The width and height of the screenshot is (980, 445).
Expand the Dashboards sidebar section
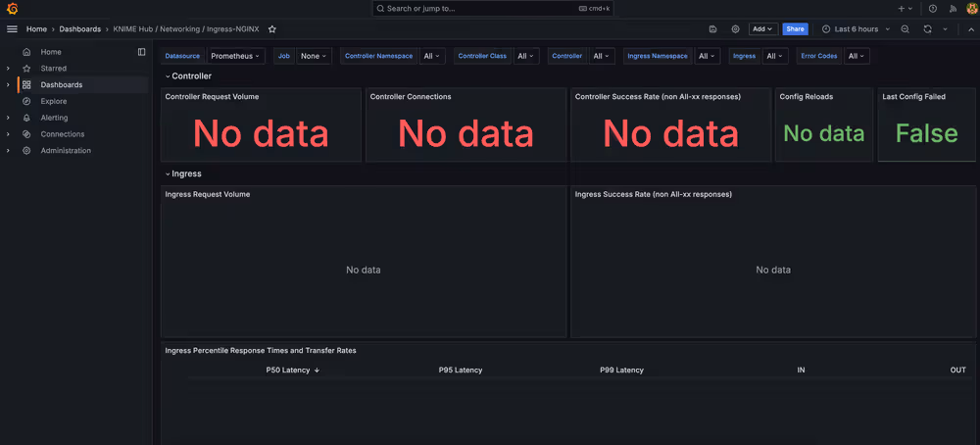pyautogui.click(x=8, y=85)
